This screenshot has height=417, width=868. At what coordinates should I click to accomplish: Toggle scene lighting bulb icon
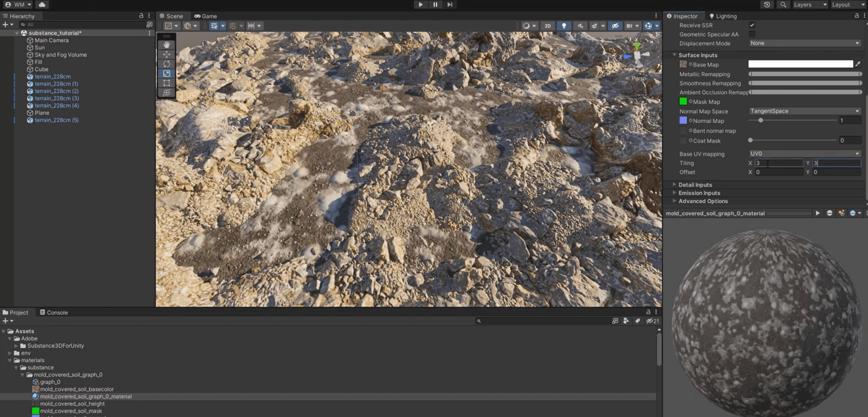(x=564, y=26)
